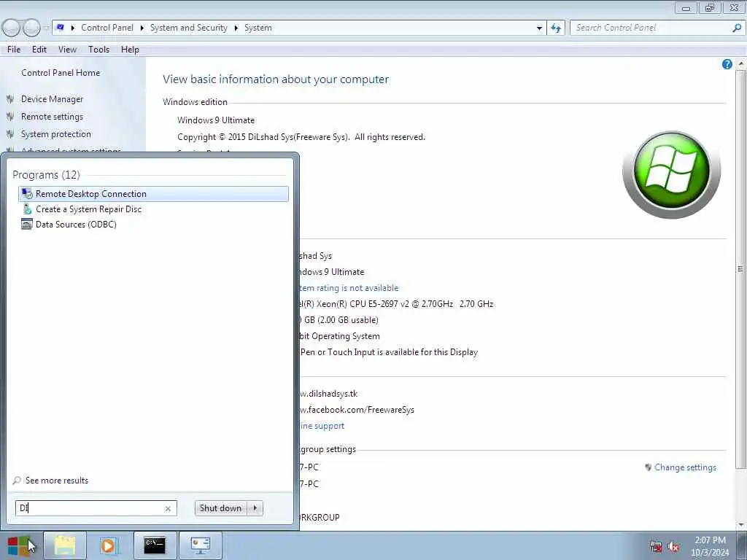Expand arrow before Control Panel breadcrumb
The width and height of the screenshot is (747, 560).
pyautogui.click(x=73, y=28)
